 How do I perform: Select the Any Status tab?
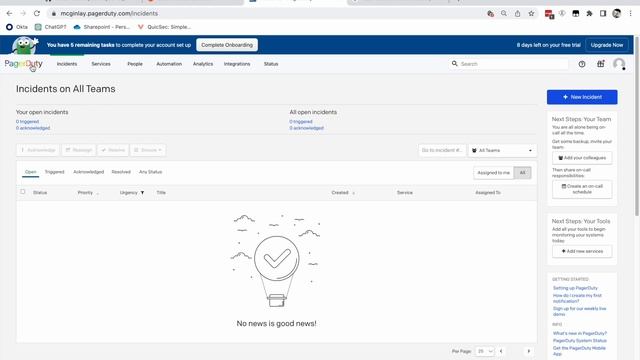click(x=151, y=172)
